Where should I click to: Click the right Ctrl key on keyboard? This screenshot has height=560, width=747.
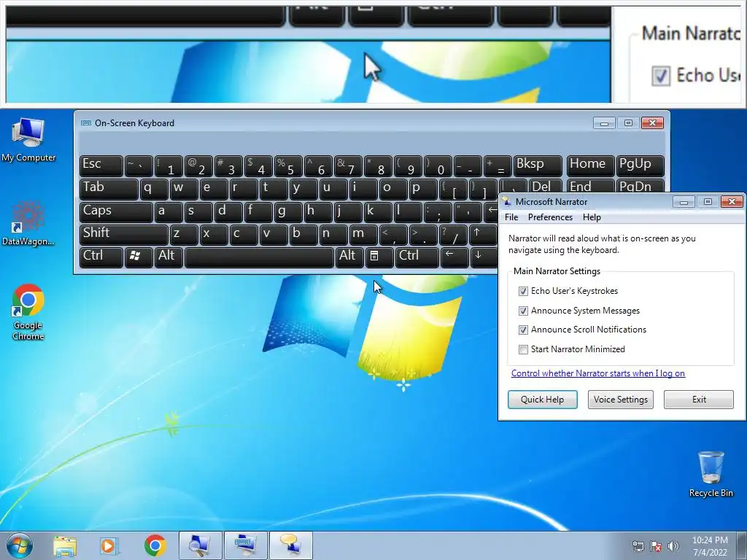click(x=417, y=257)
